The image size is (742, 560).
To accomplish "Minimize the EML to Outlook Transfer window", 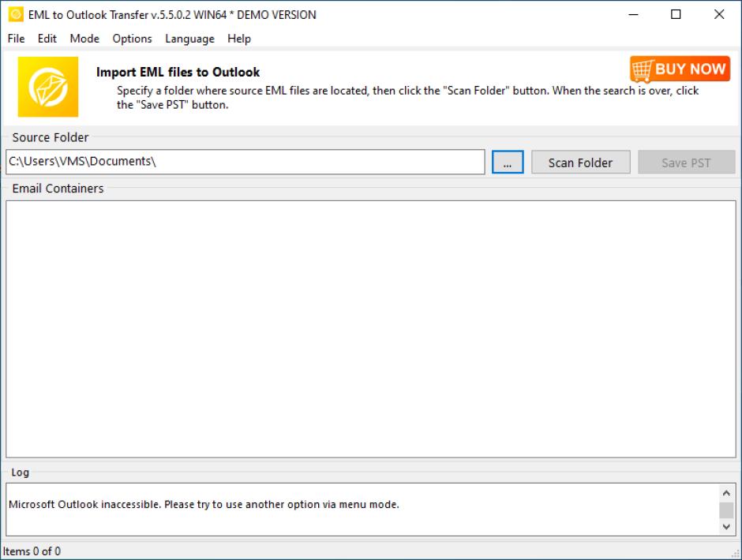I will [633, 15].
